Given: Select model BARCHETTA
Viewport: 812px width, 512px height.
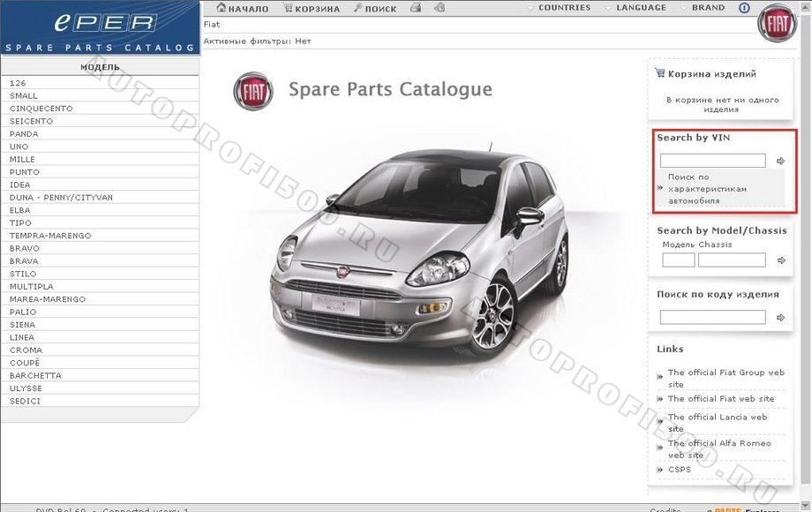Looking at the screenshot, I should [100, 375].
